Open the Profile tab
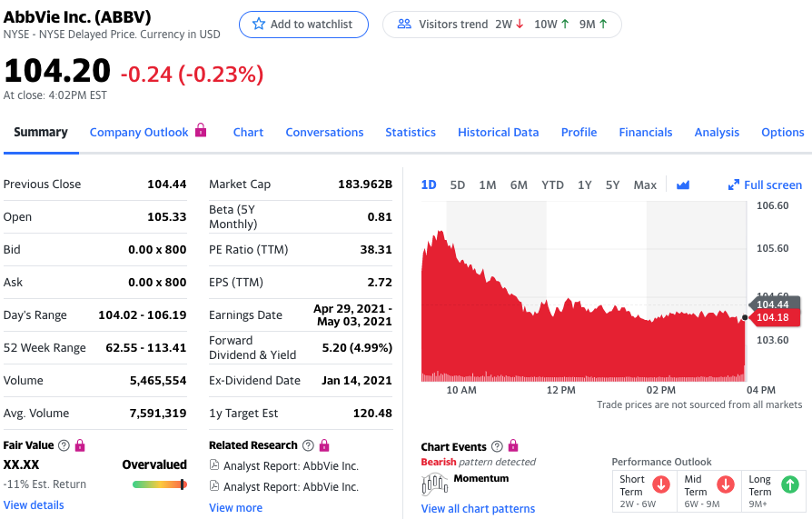This screenshot has width=812, height=519. [x=579, y=133]
